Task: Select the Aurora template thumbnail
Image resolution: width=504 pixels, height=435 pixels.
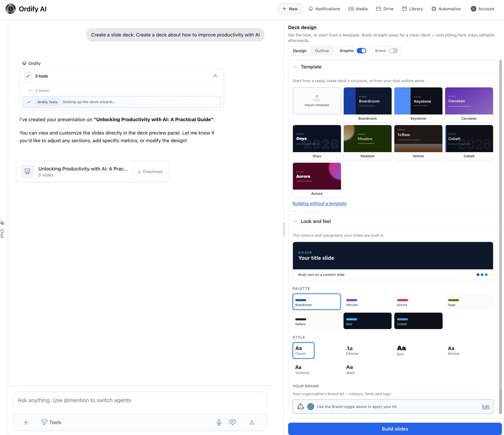Action: (x=317, y=180)
